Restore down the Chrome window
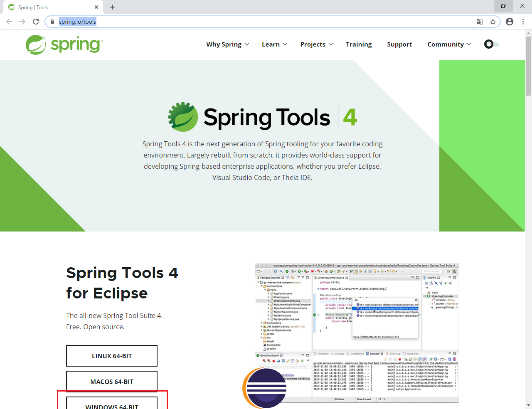The height and width of the screenshot is (409, 532). point(503,6)
